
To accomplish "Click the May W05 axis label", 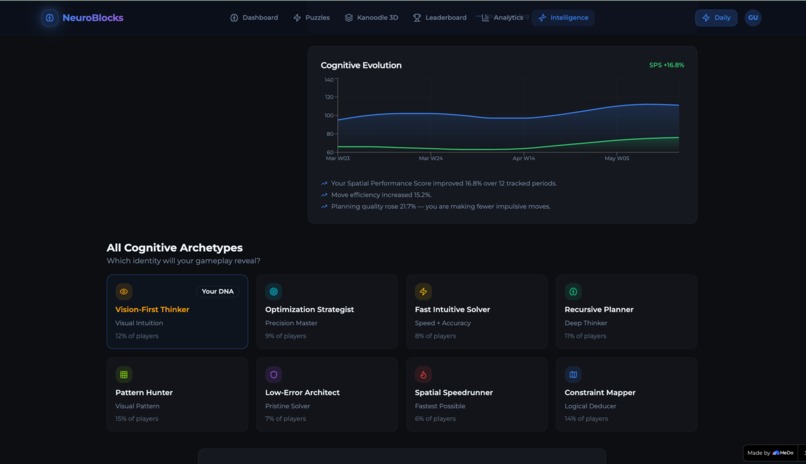I will coord(616,158).
